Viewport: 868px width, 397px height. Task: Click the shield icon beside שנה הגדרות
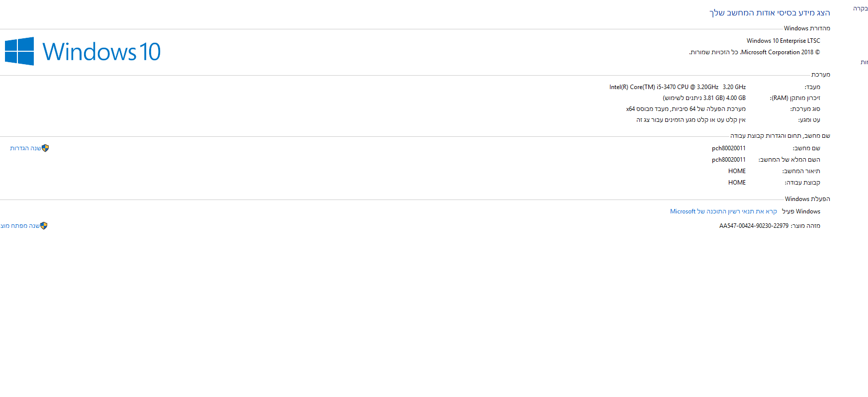tap(45, 148)
